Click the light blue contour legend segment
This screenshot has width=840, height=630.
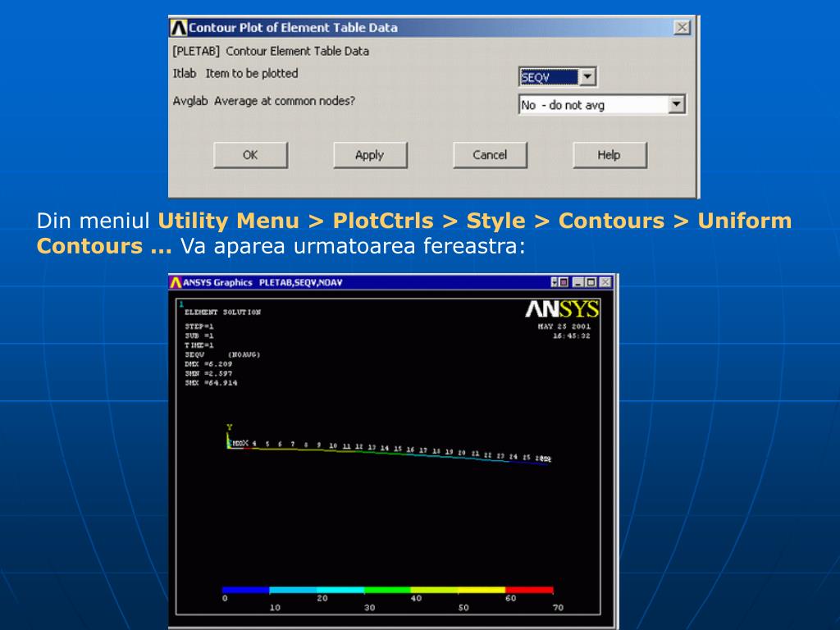coord(293,590)
